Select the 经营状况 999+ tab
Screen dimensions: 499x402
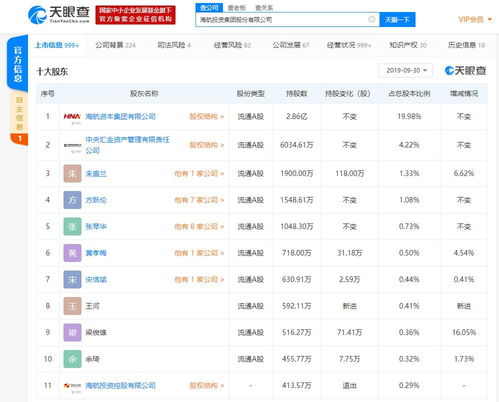coord(349,45)
